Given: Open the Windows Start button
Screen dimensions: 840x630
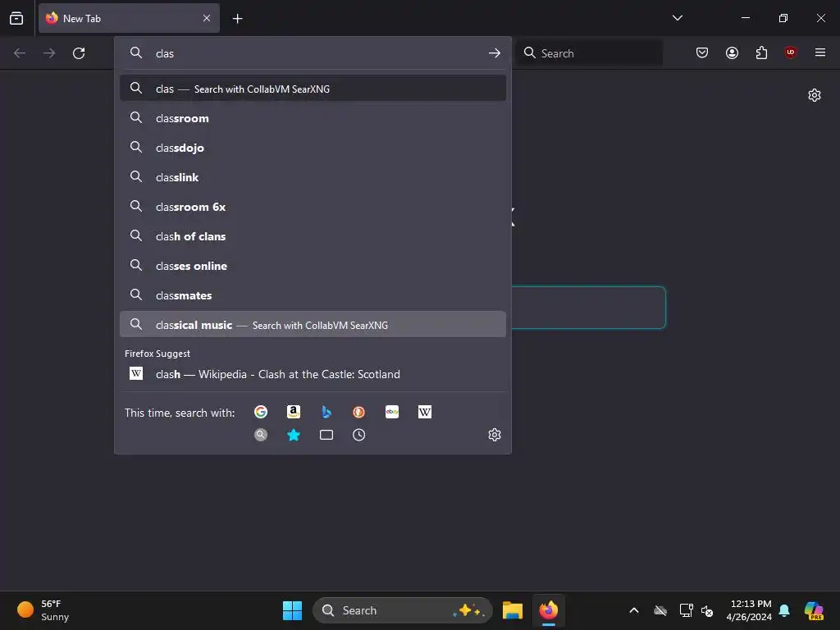Looking at the screenshot, I should point(293,610).
